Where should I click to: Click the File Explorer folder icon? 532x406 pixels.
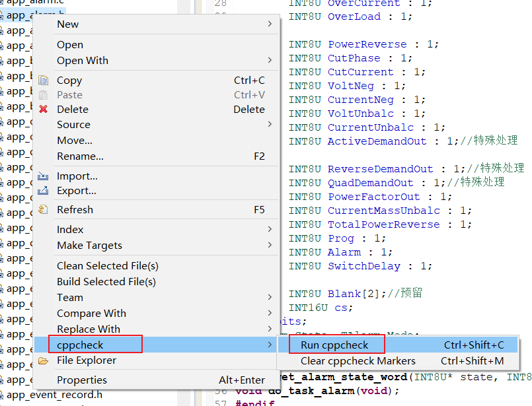(43, 360)
